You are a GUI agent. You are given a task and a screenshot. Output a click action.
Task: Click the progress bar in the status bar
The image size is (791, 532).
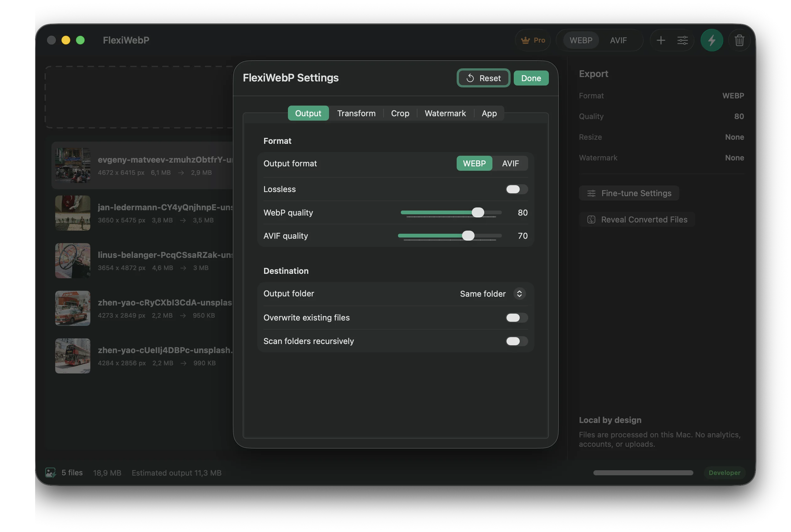tap(643, 473)
